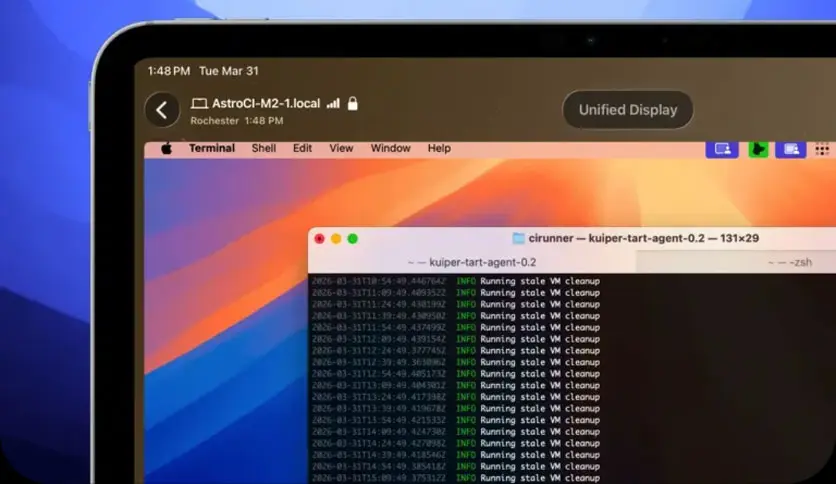The height and width of the screenshot is (484, 836).
Task: Click the signal strength bars icon
Action: (333, 103)
